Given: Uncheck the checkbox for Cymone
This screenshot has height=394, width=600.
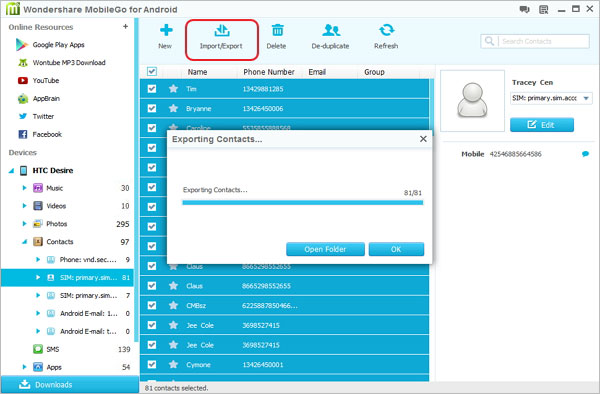Looking at the screenshot, I should pyautogui.click(x=152, y=364).
